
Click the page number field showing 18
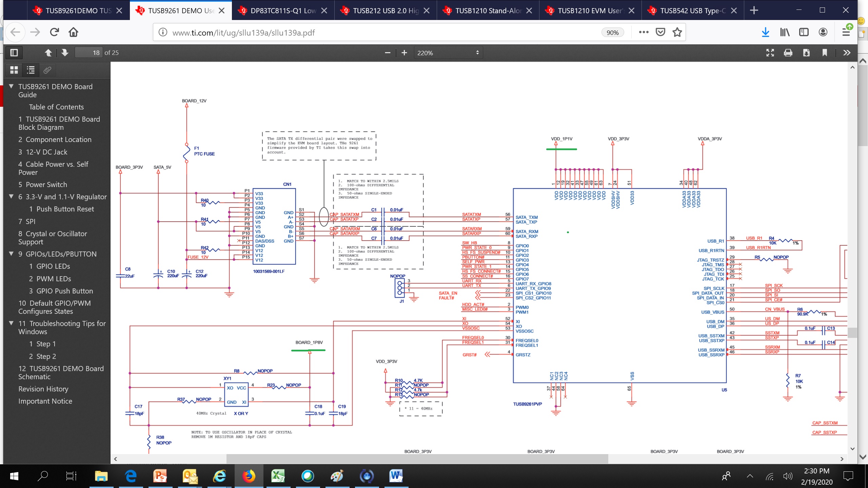88,53
